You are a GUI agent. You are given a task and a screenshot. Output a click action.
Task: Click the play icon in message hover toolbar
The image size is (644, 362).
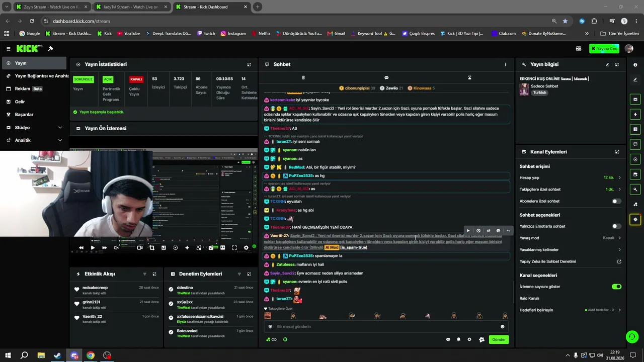468,231
